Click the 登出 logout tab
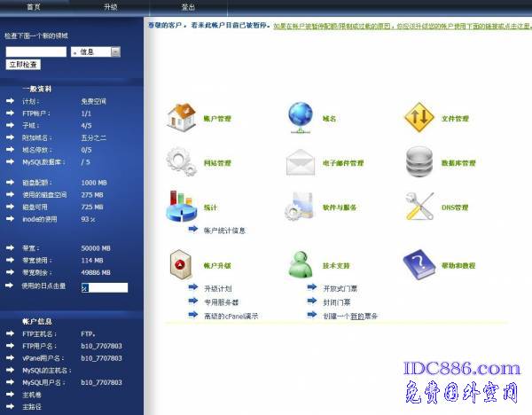532x415 pixels. point(188,5)
